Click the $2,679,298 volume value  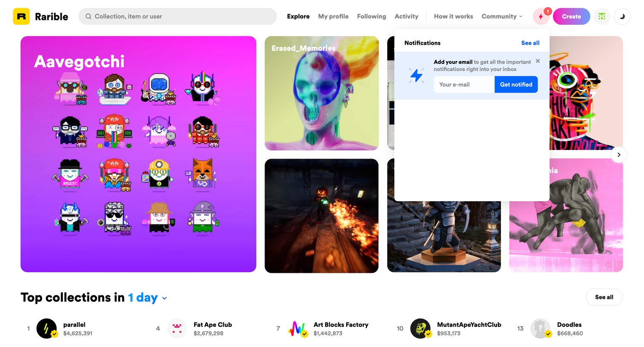tap(208, 333)
